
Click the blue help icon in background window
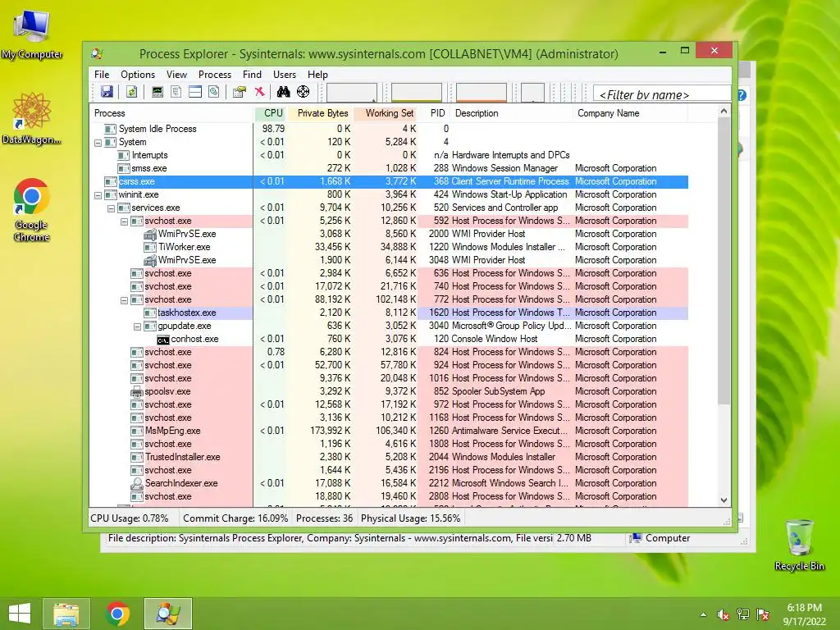[742, 95]
